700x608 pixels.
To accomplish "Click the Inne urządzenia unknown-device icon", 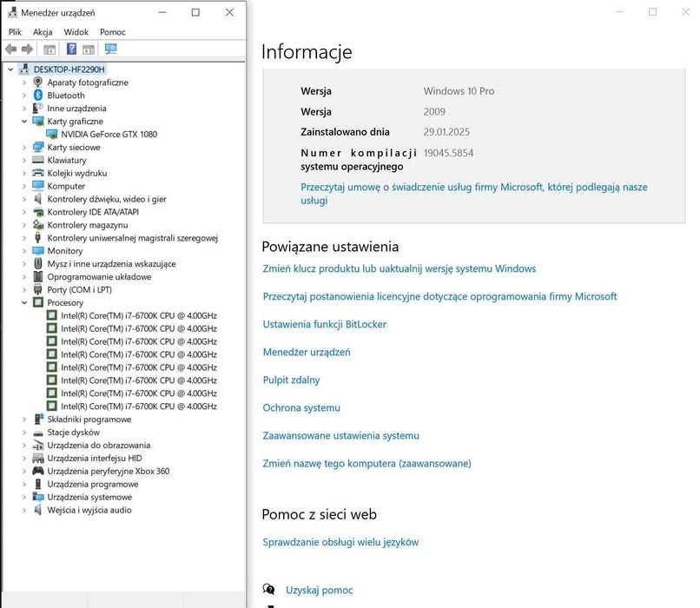I will point(38,108).
